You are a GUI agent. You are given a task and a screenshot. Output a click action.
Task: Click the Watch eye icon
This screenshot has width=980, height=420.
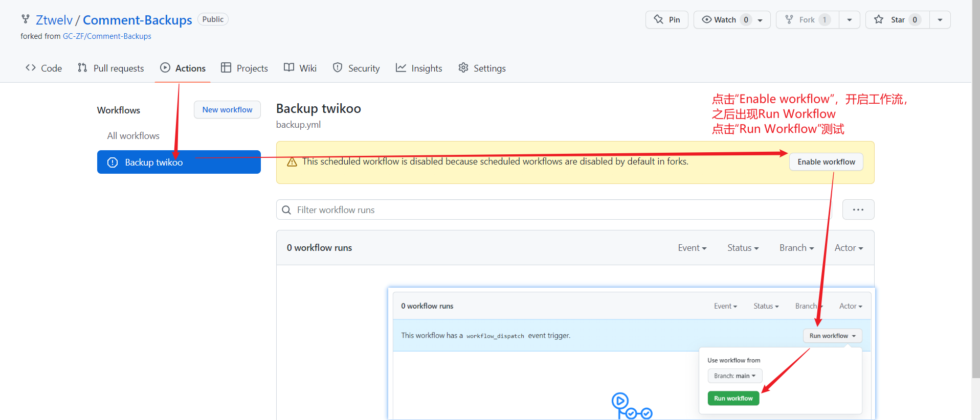(x=706, y=19)
